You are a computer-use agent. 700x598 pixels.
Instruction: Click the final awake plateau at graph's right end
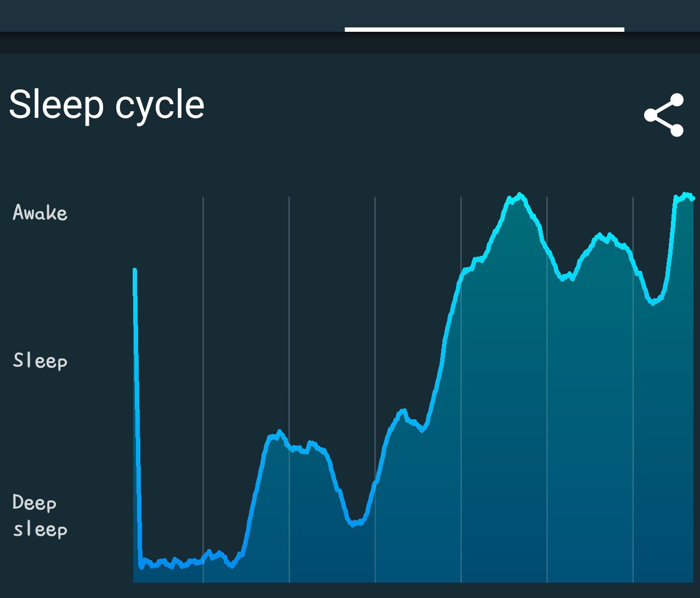point(684,196)
